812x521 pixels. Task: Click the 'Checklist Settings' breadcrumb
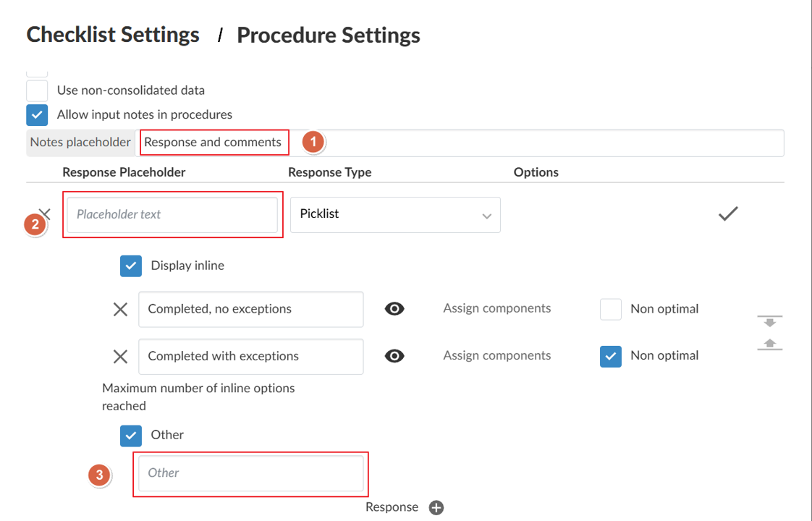112,34
